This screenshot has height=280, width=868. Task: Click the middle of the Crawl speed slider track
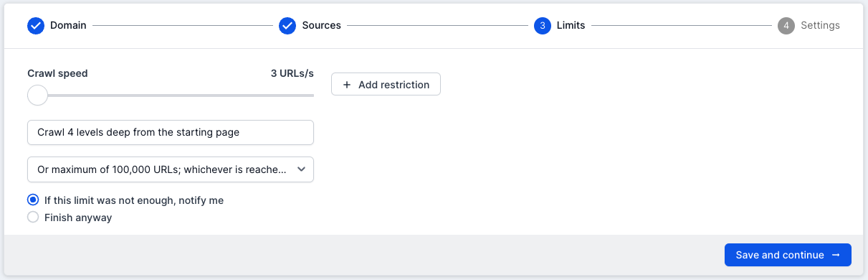coord(171,95)
